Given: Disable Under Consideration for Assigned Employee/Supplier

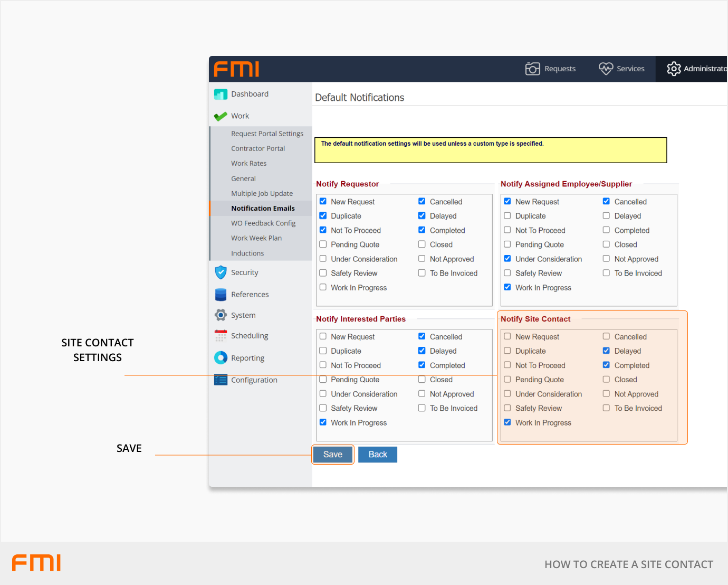Looking at the screenshot, I should pyautogui.click(x=507, y=259).
